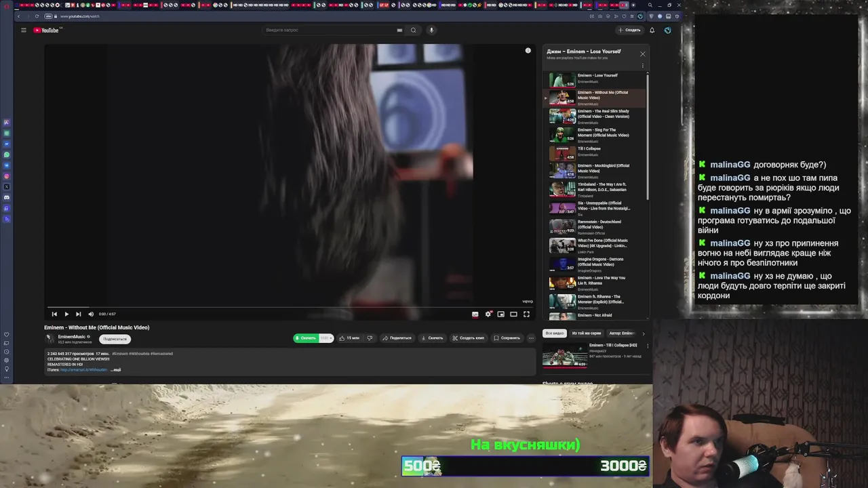This screenshot has height=488, width=868.
Task: Open the notifications bell
Action: click(652, 30)
